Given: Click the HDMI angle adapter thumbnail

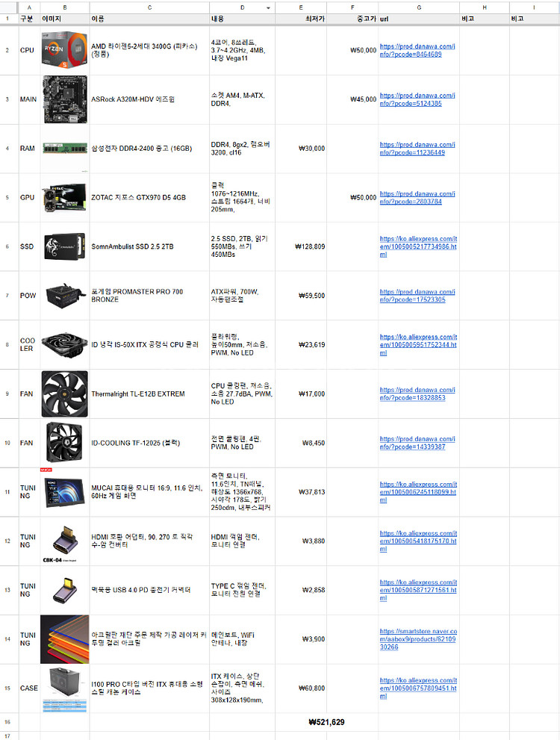Looking at the screenshot, I should (65, 540).
